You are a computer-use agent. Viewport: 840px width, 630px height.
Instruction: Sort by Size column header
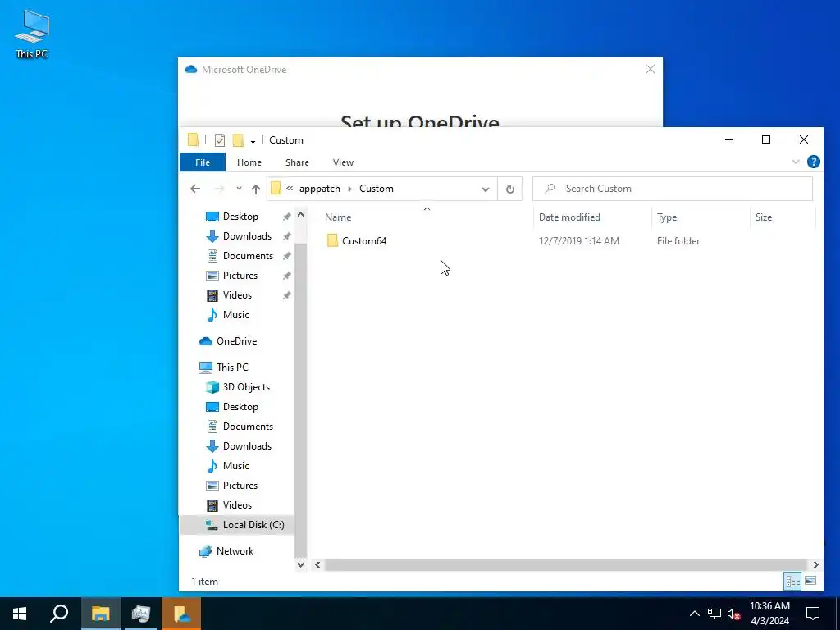tap(782, 217)
